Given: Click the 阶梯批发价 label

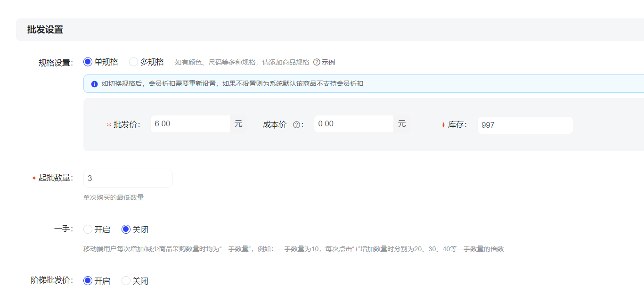Looking at the screenshot, I should [x=52, y=280].
